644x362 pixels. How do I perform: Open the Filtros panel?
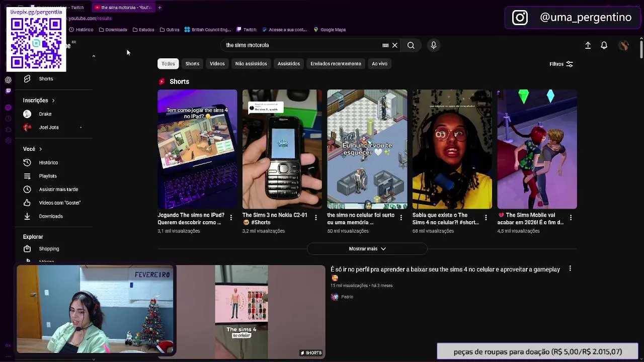pos(561,64)
